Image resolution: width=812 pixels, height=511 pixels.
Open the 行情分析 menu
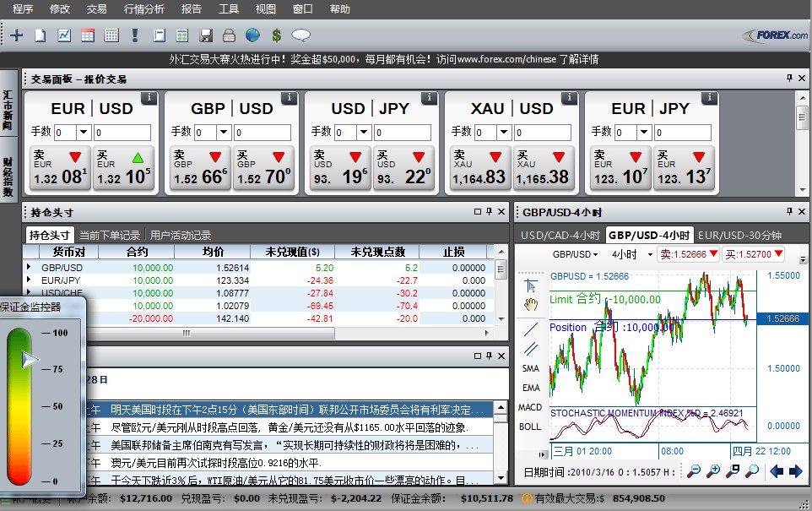point(144,8)
